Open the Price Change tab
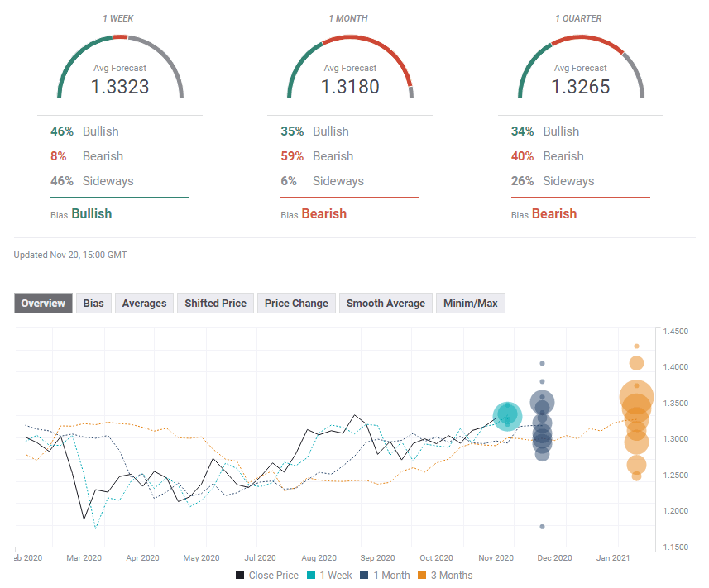709x588 pixels. pyautogui.click(x=296, y=304)
